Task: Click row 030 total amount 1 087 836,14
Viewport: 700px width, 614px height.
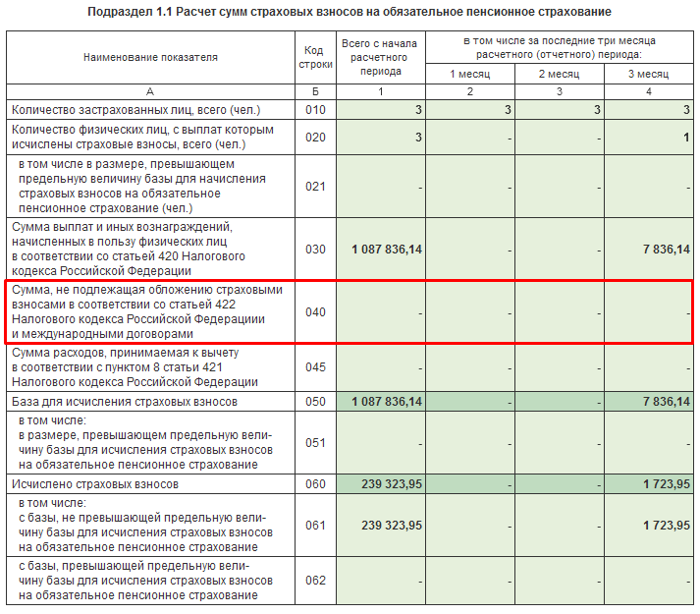Action: click(381, 249)
